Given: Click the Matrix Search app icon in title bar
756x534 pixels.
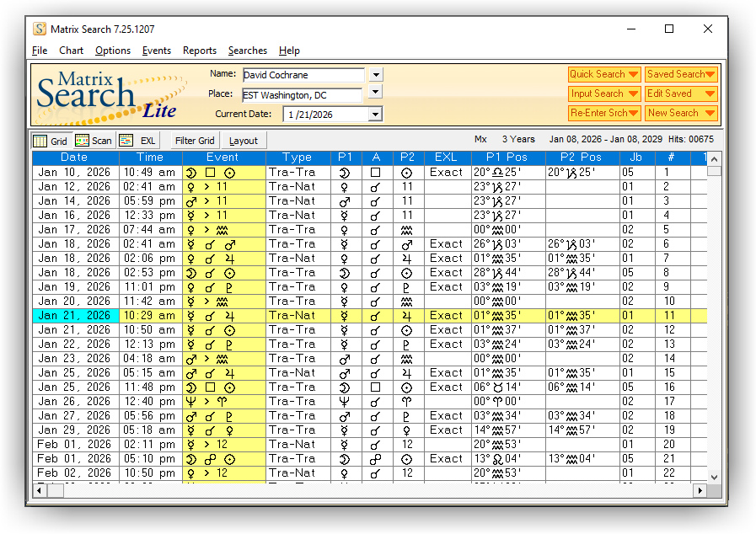Looking at the screenshot, I should tap(40, 29).
